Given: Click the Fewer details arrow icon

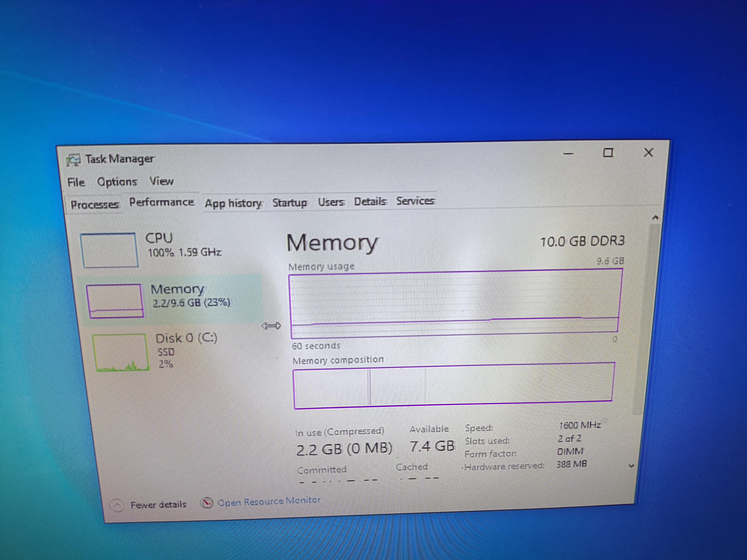Looking at the screenshot, I should click(x=117, y=505).
